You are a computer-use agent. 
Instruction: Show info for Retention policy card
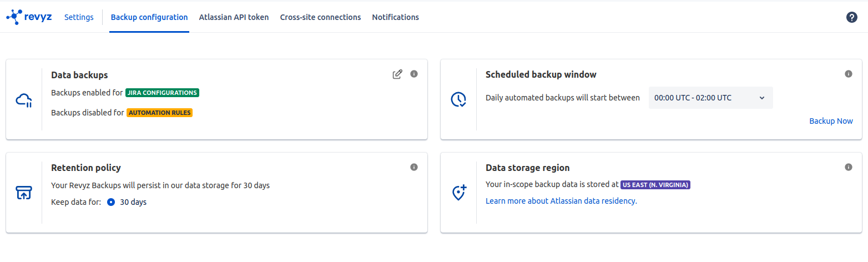[x=413, y=167]
